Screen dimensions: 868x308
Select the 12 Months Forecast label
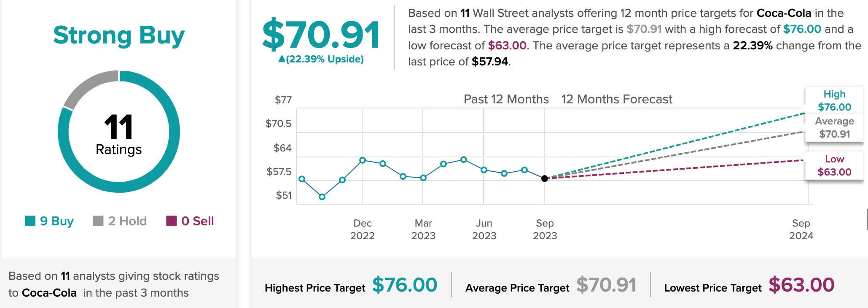coord(616,99)
